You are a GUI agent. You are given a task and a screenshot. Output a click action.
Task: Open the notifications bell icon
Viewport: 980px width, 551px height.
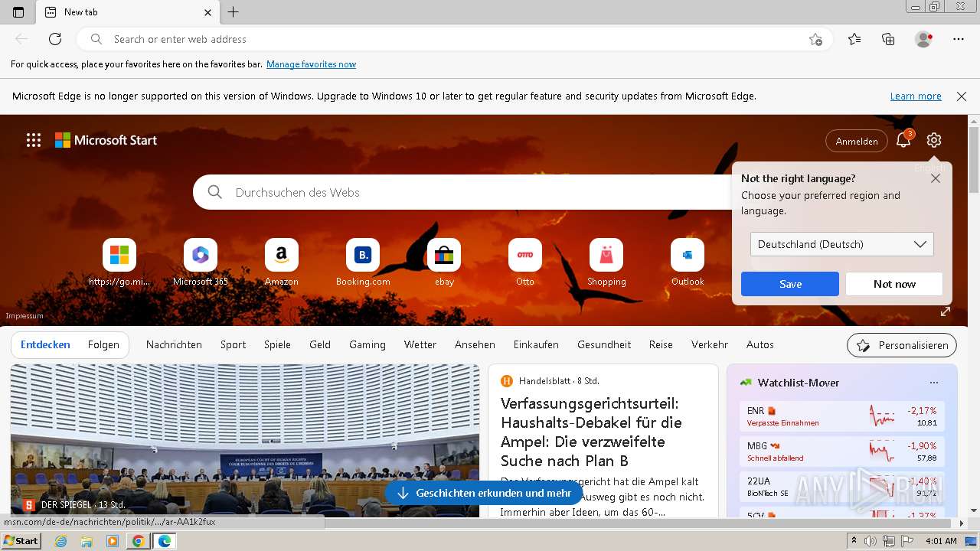point(903,140)
